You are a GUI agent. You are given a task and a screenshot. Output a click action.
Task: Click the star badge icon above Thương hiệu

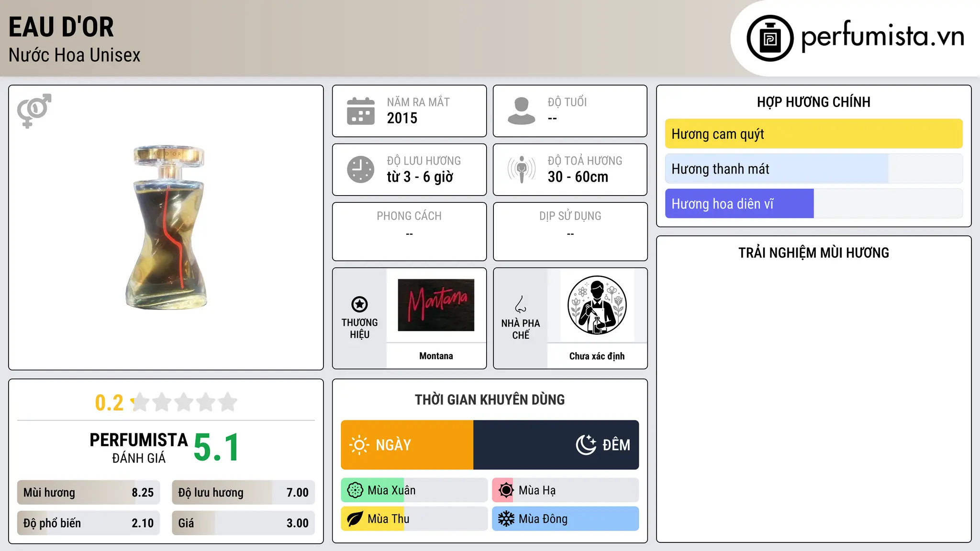pyautogui.click(x=359, y=304)
